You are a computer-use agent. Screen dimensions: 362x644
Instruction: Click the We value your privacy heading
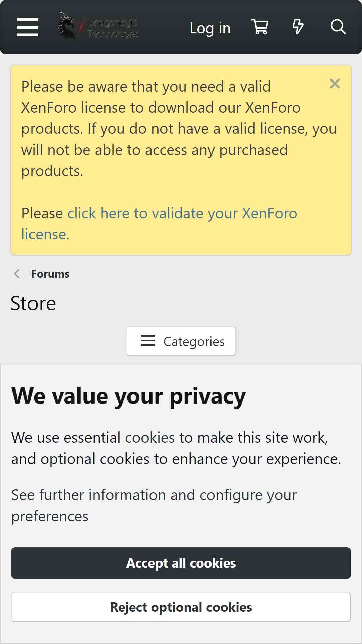pyautogui.click(x=129, y=396)
